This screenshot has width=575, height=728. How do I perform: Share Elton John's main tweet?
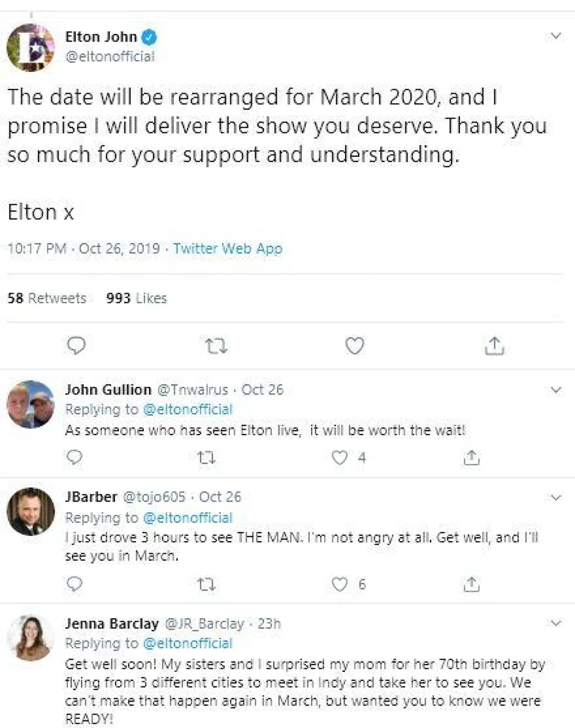tap(494, 346)
